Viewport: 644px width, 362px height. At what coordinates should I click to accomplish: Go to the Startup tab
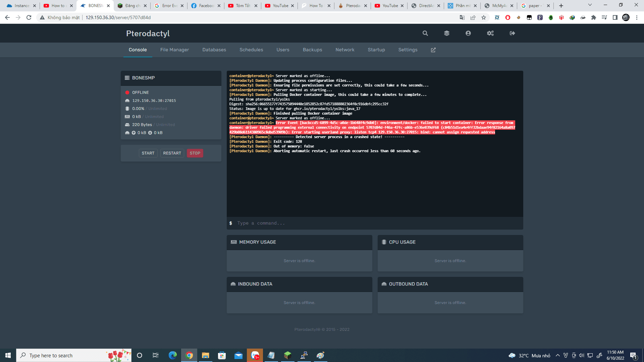(376, 50)
